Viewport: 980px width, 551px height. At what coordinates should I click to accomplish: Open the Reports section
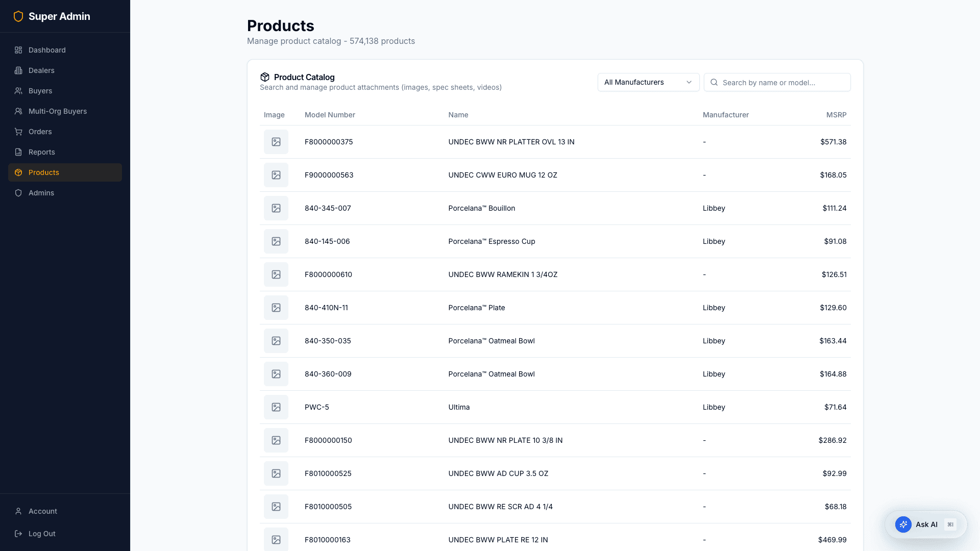point(65,152)
